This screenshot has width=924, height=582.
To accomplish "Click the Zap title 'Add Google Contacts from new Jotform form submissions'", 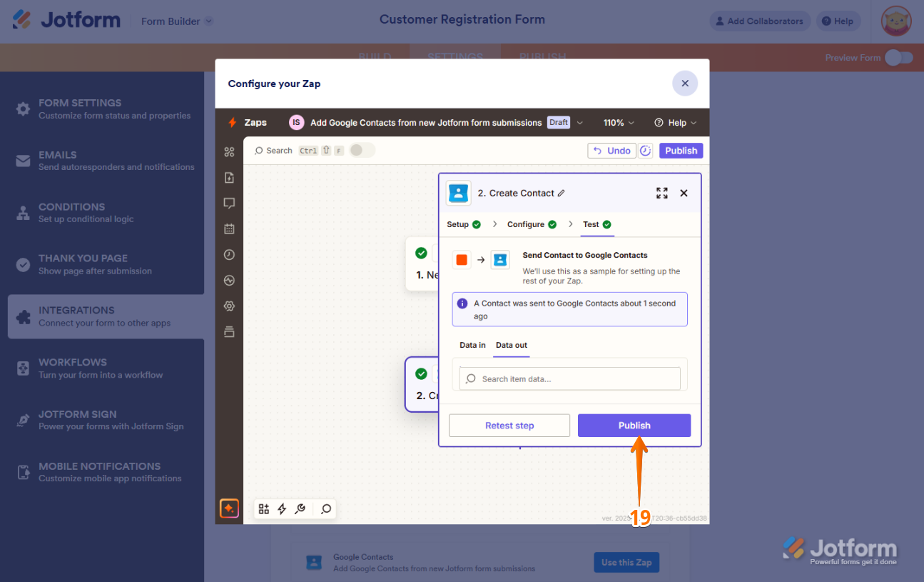I will click(426, 123).
